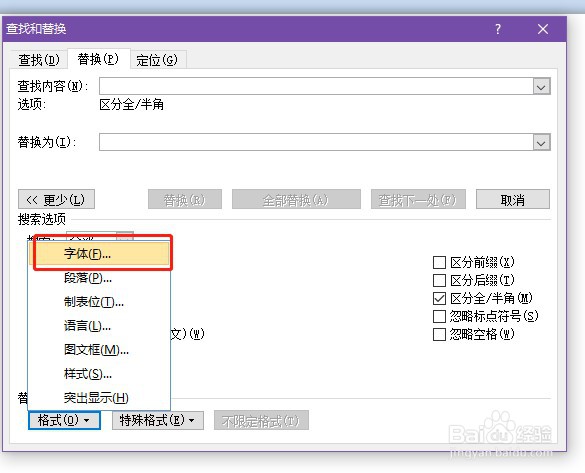Open the help question mark icon
585x473 pixels.
[x=498, y=29]
